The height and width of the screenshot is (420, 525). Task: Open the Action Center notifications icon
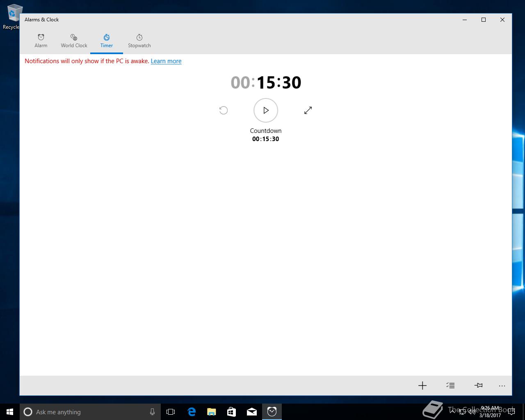511,412
